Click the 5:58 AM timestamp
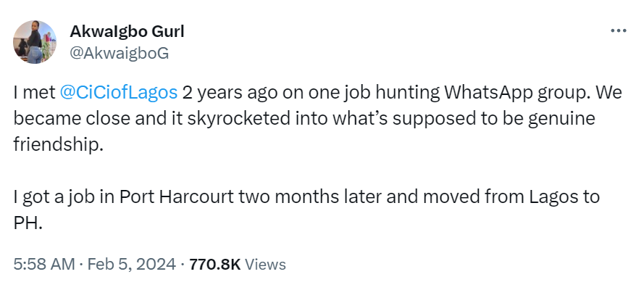Screen dimensions: 644x290 pyautogui.click(x=43, y=265)
